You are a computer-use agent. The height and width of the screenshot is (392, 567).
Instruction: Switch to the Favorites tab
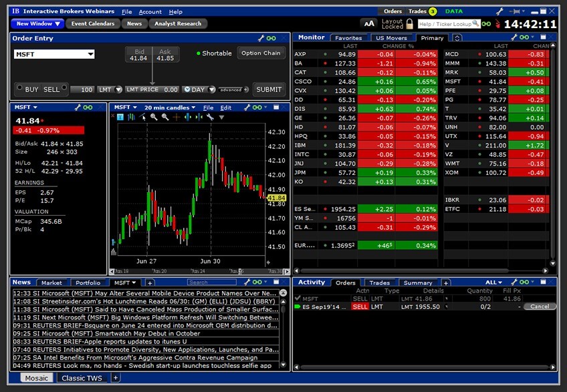pos(348,38)
